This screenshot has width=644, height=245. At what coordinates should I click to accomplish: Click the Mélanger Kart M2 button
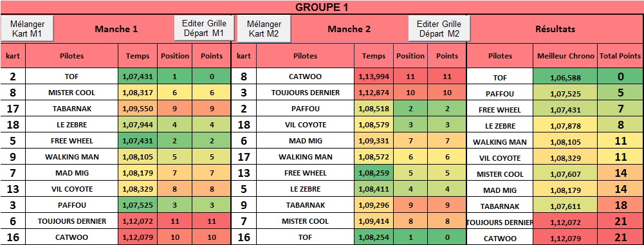[264, 28]
